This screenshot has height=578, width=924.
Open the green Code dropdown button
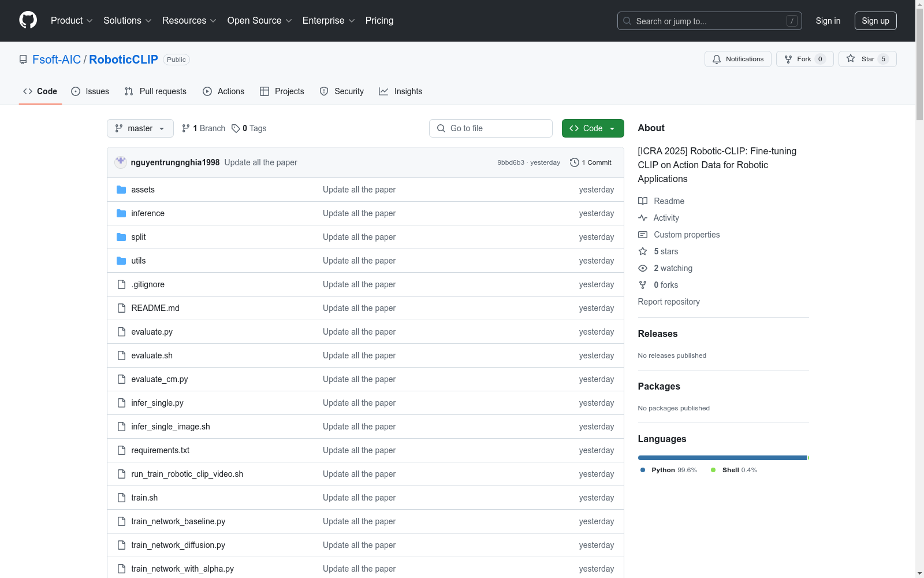click(x=593, y=128)
